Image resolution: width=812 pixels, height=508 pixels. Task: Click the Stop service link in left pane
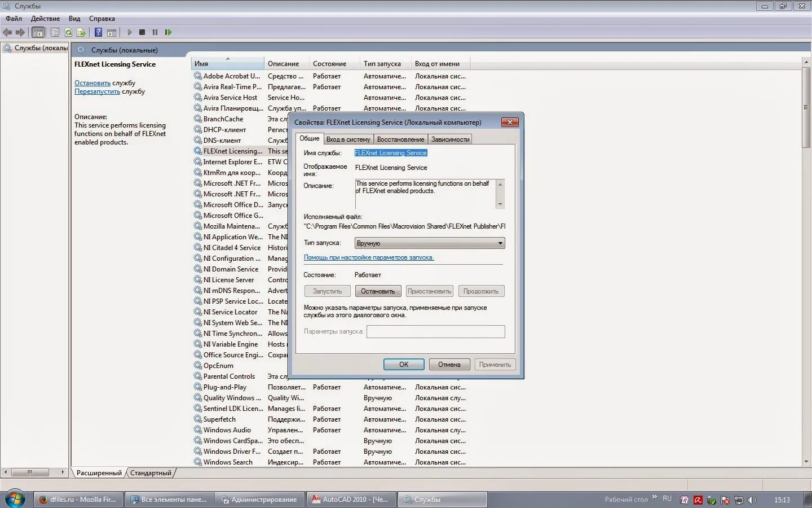point(92,83)
